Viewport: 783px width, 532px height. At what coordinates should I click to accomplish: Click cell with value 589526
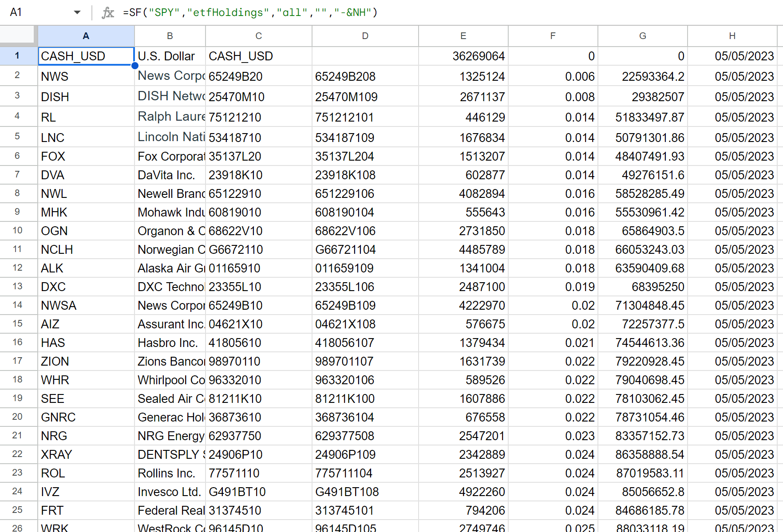463,380
